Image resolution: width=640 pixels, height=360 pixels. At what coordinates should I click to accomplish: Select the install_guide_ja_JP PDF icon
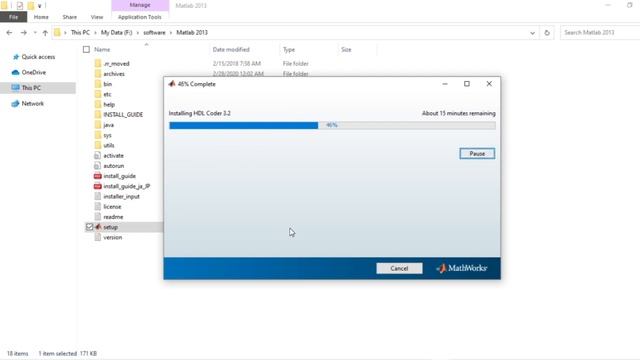[x=98, y=186]
